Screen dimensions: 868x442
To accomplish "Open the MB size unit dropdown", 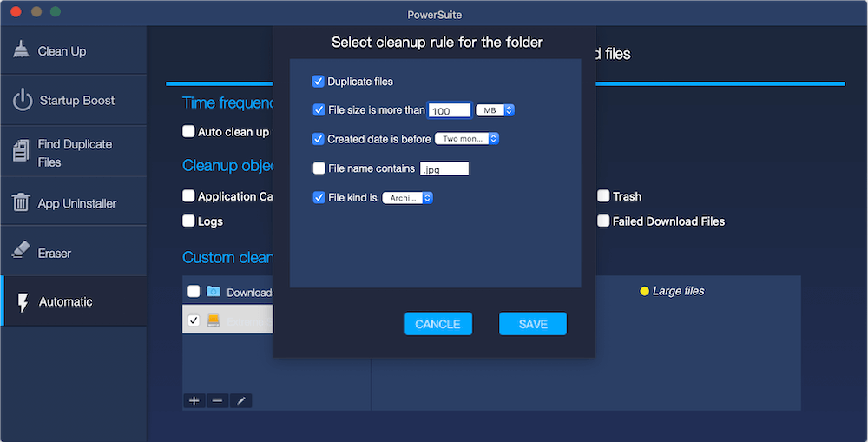I will coord(495,110).
